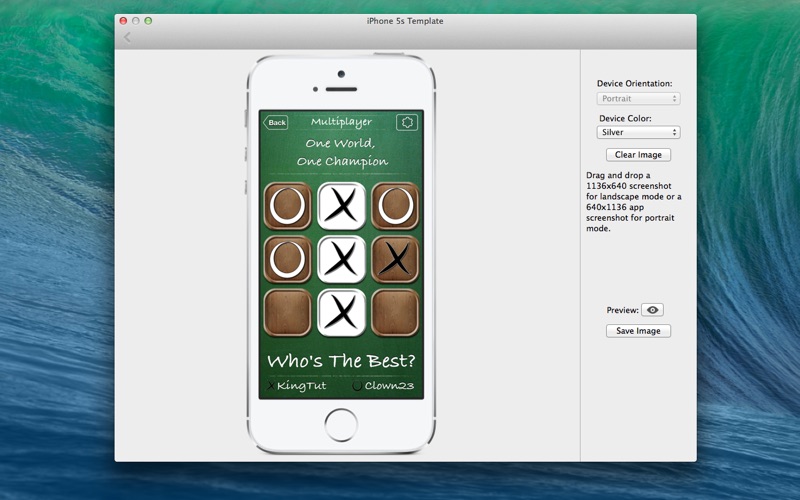
Task: Click the green zoom window button
Action: point(148,21)
